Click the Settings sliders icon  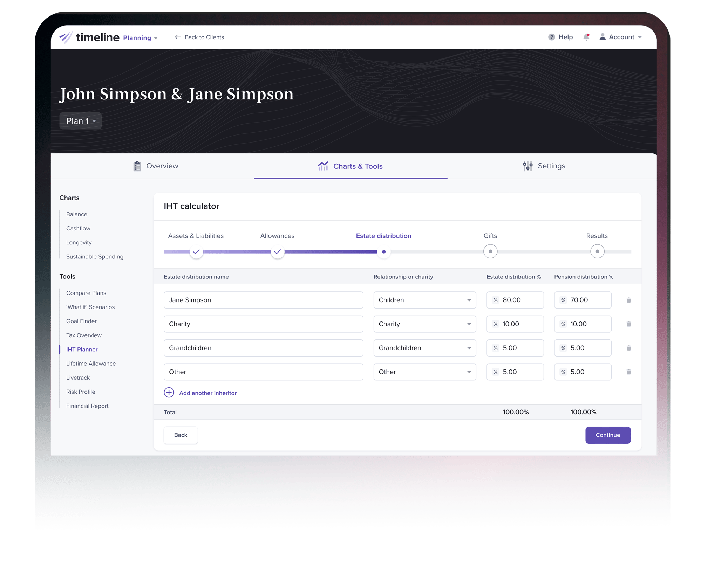(x=528, y=166)
